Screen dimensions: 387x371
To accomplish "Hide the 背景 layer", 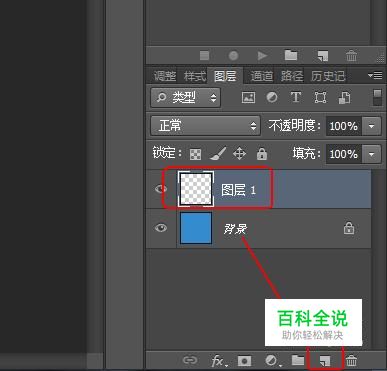I will tap(161, 228).
